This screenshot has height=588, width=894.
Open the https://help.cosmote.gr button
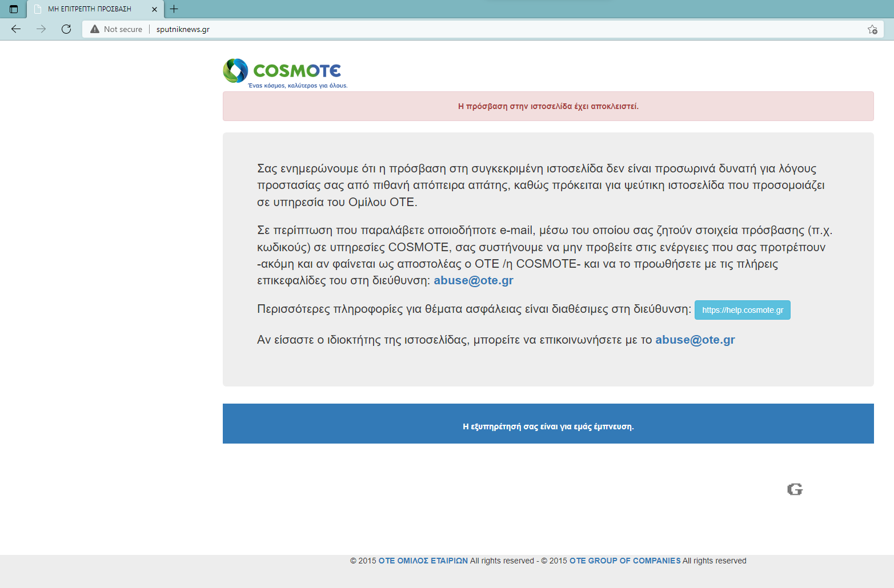743,310
